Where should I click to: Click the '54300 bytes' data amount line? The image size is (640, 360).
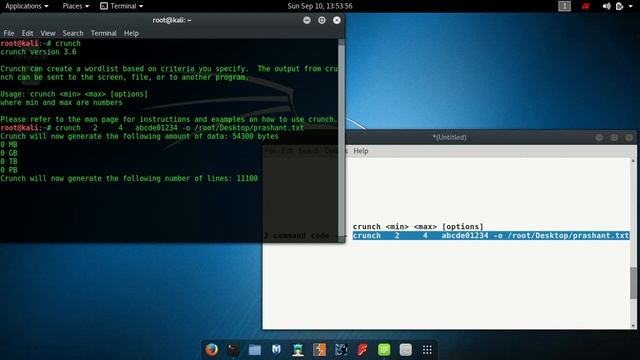tap(139, 136)
